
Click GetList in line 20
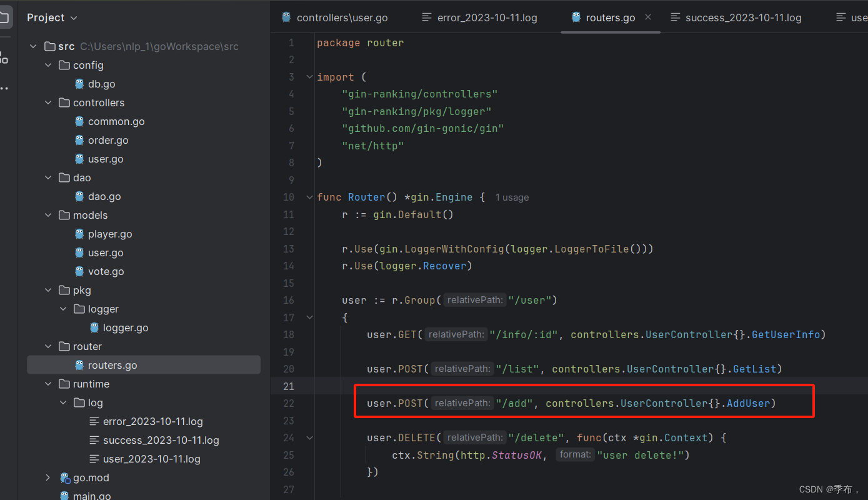tap(754, 369)
